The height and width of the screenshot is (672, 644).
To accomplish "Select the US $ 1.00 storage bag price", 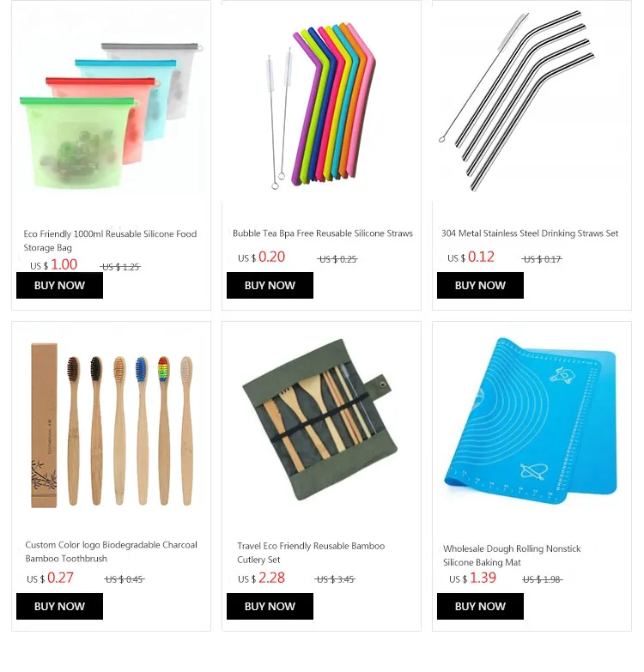I will pos(53,265).
